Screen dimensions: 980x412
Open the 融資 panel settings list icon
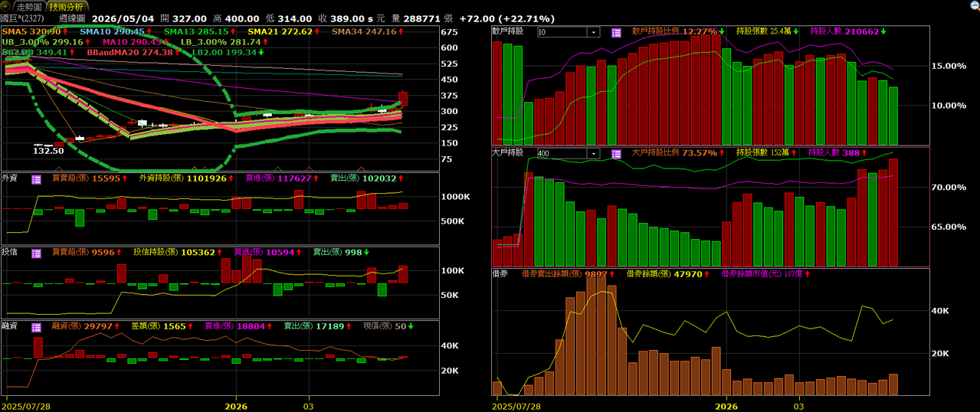[x=36, y=327]
